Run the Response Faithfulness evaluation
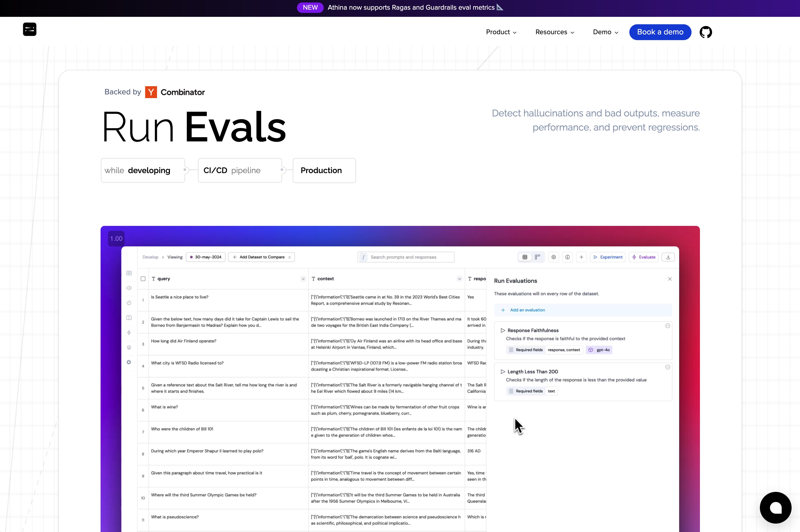This screenshot has height=532, width=800. 503,330
